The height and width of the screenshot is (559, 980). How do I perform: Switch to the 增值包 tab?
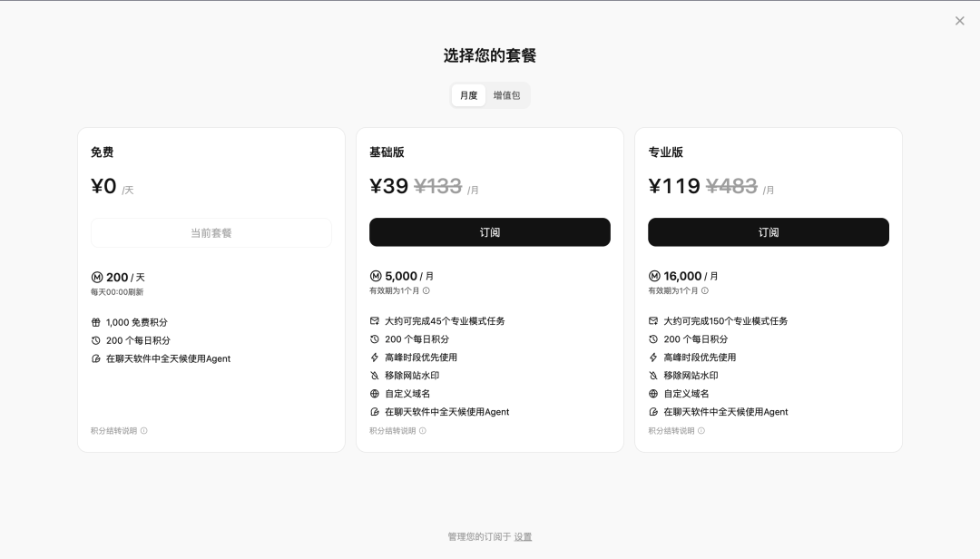pyautogui.click(x=506, y=95)
